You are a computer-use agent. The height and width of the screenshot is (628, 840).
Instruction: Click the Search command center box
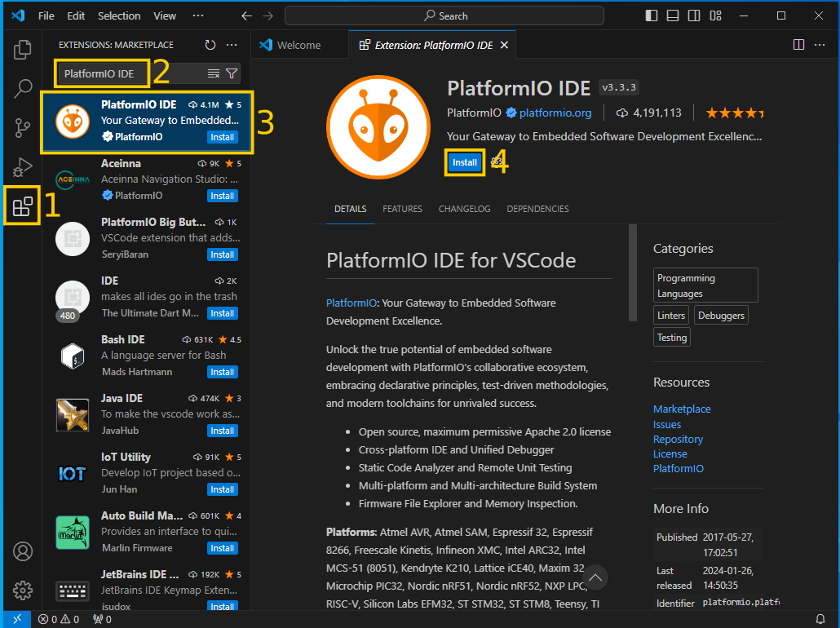(444, 16)
